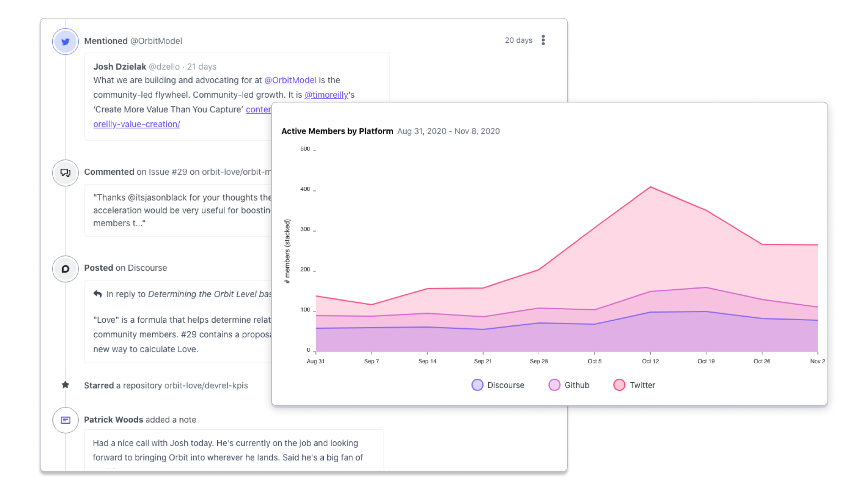The image size is (868, 494).
Task: Click the 300 y-axis value
Action: [305, 229]
